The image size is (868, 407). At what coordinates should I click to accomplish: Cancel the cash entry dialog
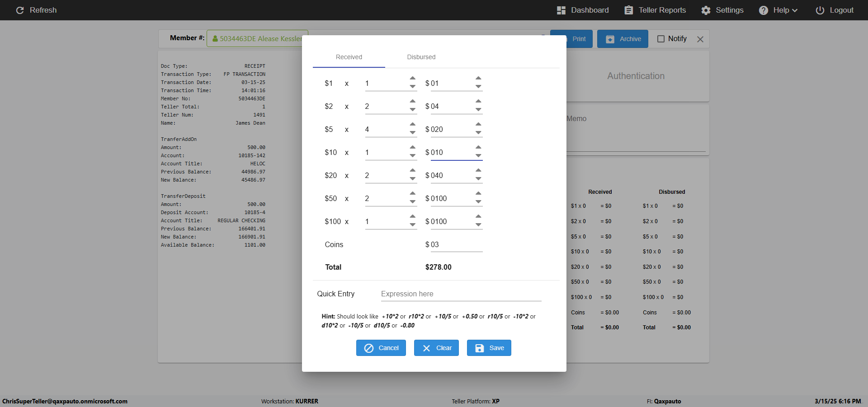point(381,348)
